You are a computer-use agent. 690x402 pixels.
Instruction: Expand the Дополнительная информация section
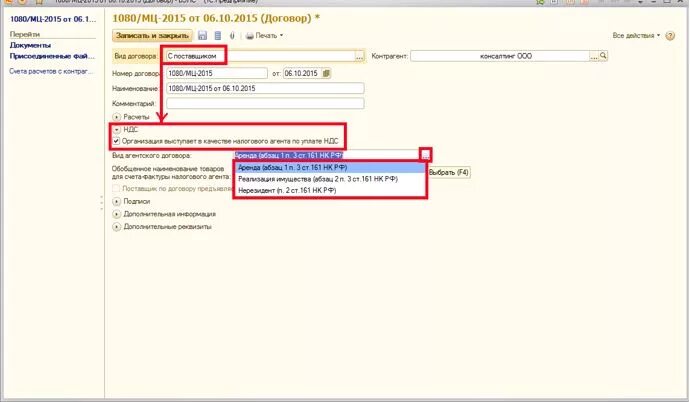(x=117, y=214)
